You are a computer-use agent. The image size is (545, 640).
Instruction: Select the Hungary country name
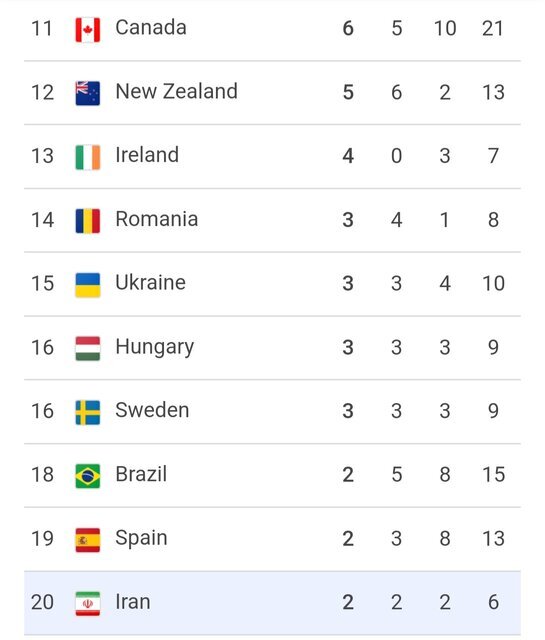[155, 348]
